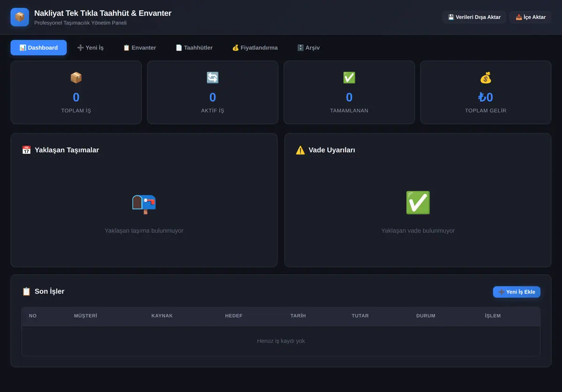This screenshot has height=392, width=562.
Task: Click the 'Yaklaşan Taşımalar' heading
Action: click(x=67, y=150)
